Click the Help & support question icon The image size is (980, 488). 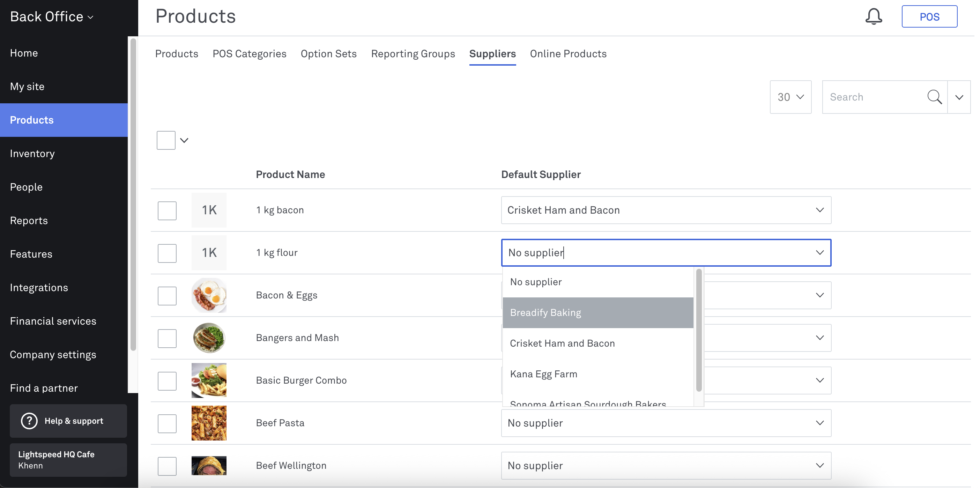[29, 421]
